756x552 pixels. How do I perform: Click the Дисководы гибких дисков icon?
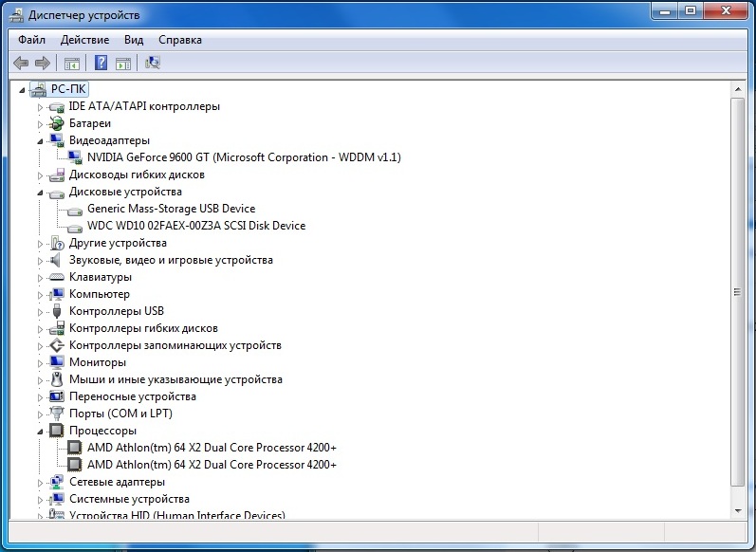coord(56,175)
